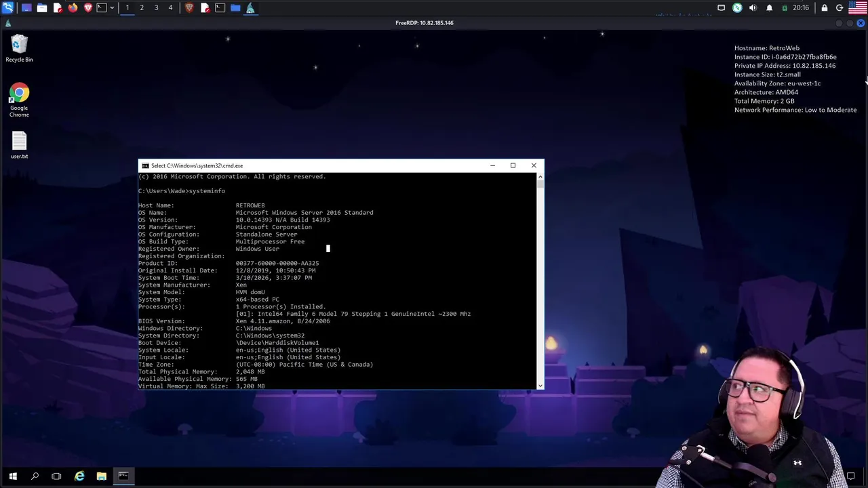Click the 'Hostname: RetroWeb' desktop info line
Viewport: 868px width, 488px height.
[x=767, y=48]
